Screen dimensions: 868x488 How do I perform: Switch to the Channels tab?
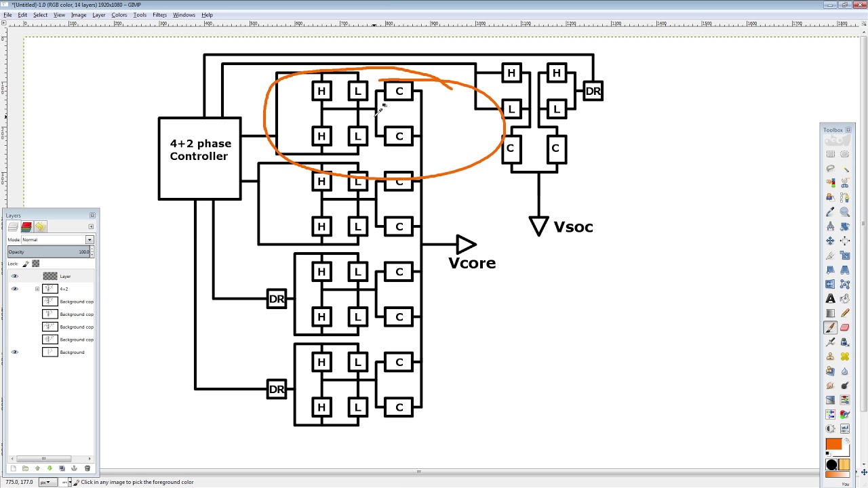coord(26,226)
